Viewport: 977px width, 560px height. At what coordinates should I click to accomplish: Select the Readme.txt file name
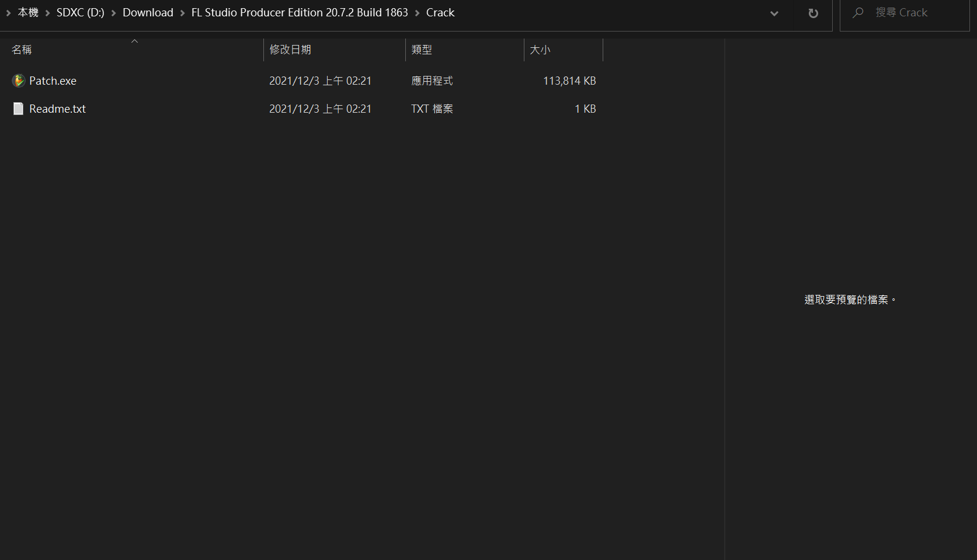(x=57, y=109)
